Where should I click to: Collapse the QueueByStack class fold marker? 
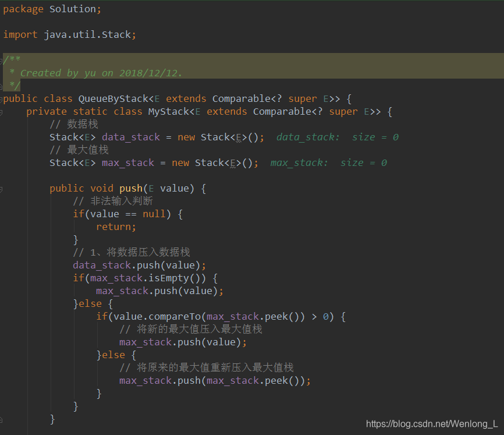[x=1, y=100]
